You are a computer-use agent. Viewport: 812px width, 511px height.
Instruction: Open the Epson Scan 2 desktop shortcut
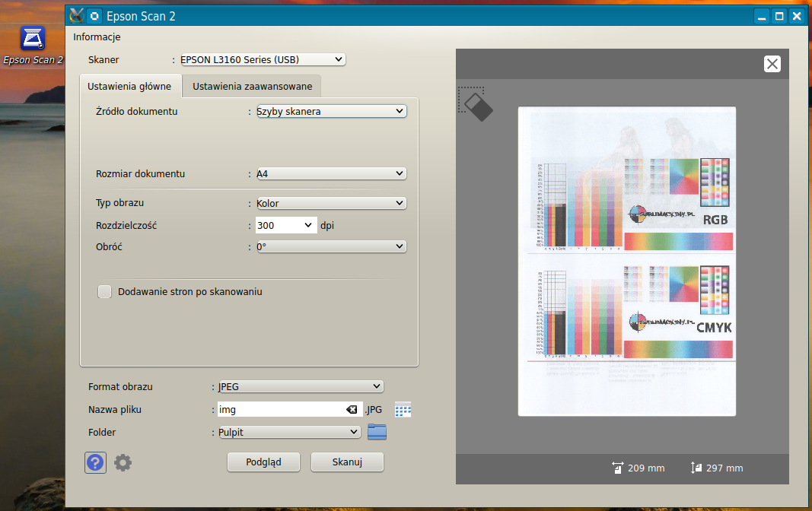[x=33, y=46]
